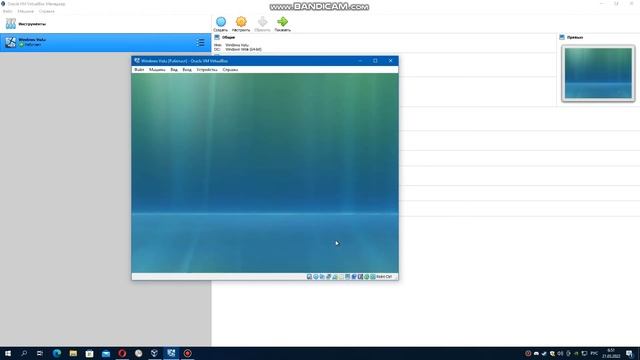Screen dimensions: 640x360
Task: Click the optical disc status icon in VM
Action: [316, 277]
